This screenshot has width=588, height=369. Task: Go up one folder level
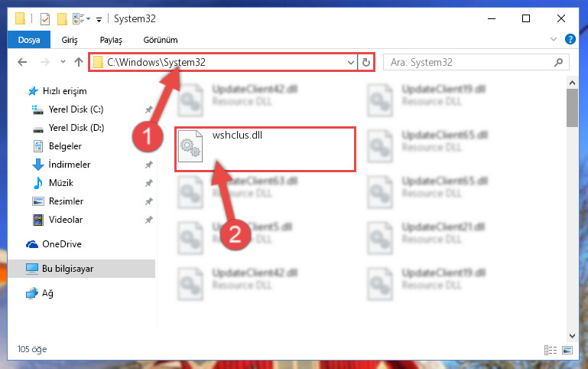79,62
